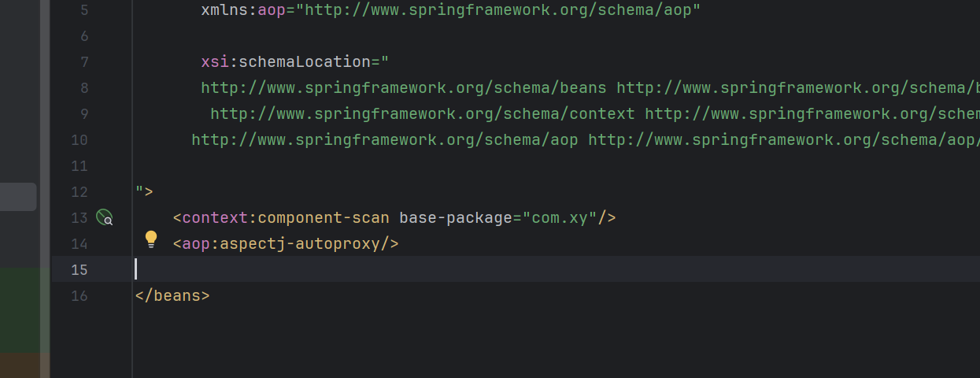Click the closing </beans> tag
The width and height of the screenshot is (980, 378).
click(172, 296)
